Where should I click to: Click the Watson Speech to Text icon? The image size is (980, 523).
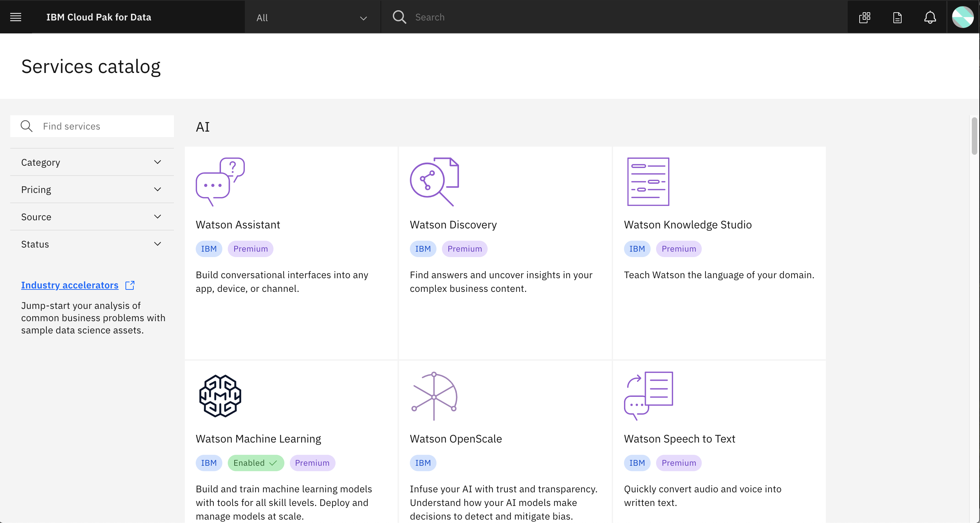coord(648,396)
